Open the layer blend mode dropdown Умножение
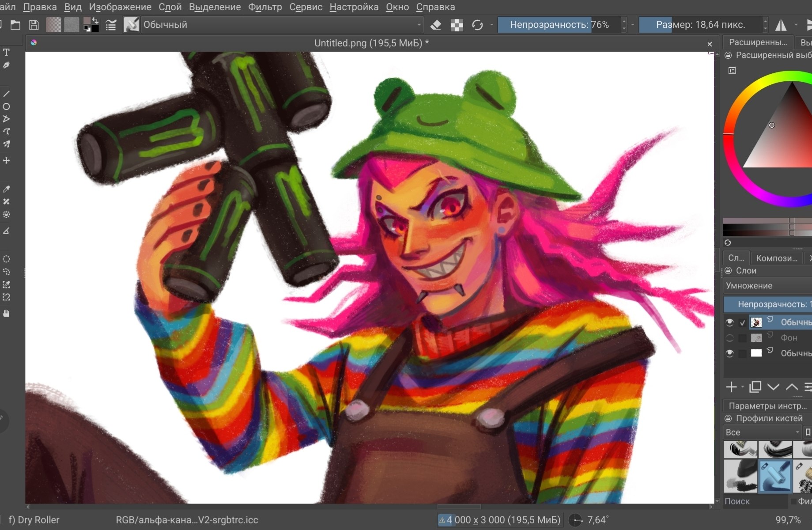 tap(767, 286)
